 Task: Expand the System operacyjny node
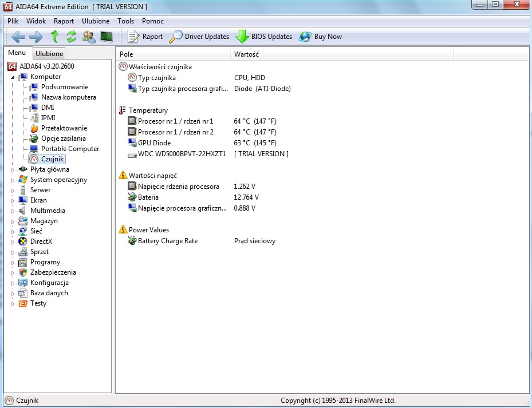(x=13, y=180)
